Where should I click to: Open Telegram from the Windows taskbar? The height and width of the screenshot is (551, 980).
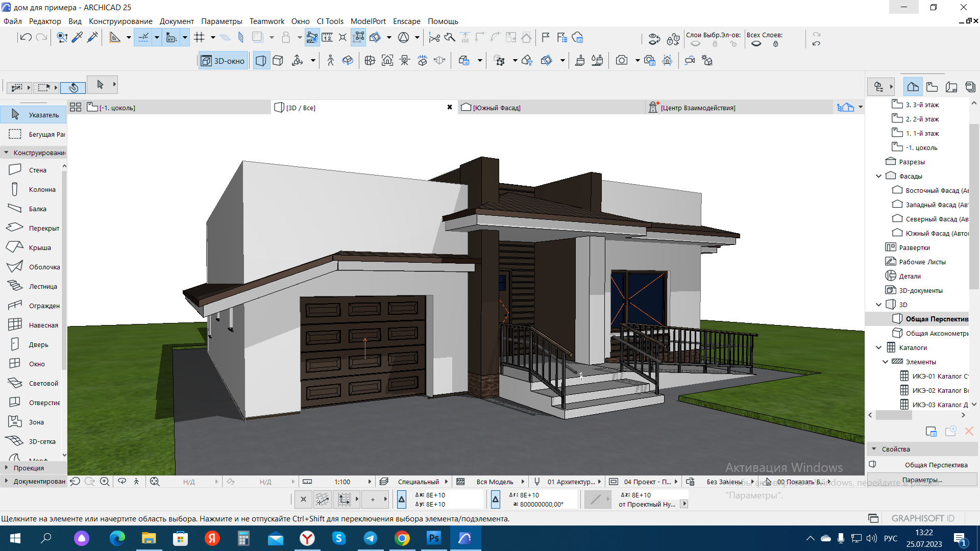point(371,538)
